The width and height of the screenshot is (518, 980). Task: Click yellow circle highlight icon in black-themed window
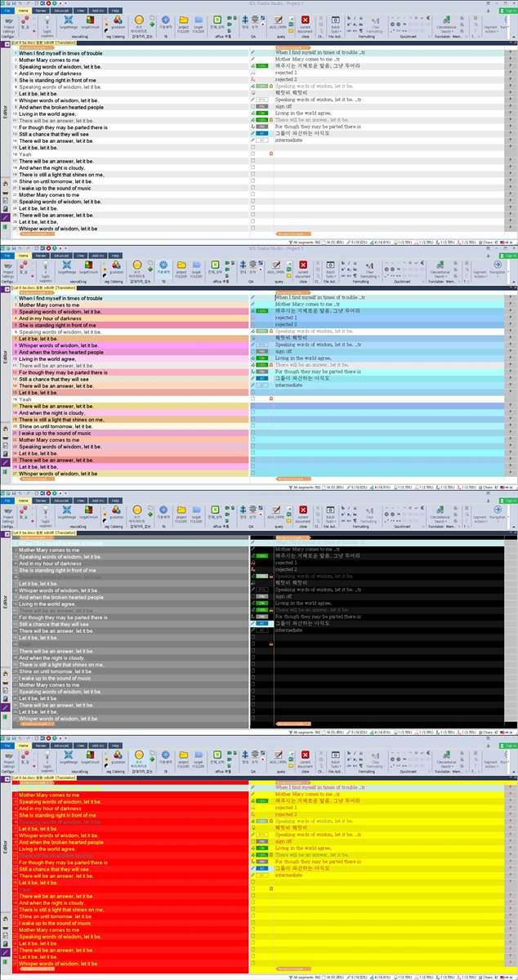tap(139, 514)
